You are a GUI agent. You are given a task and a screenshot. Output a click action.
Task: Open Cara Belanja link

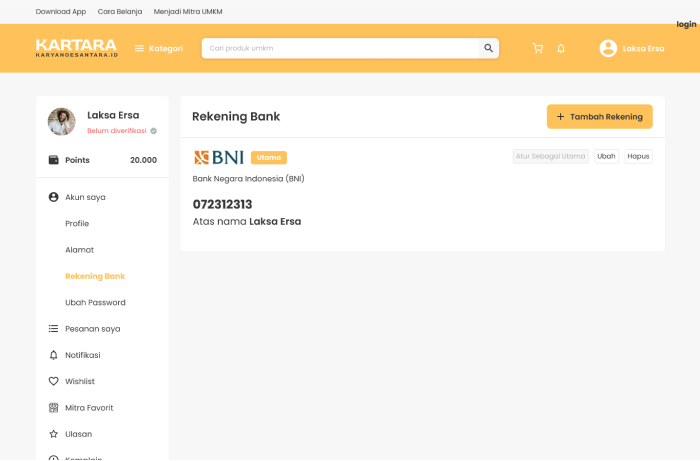click(x=120, y=12)
